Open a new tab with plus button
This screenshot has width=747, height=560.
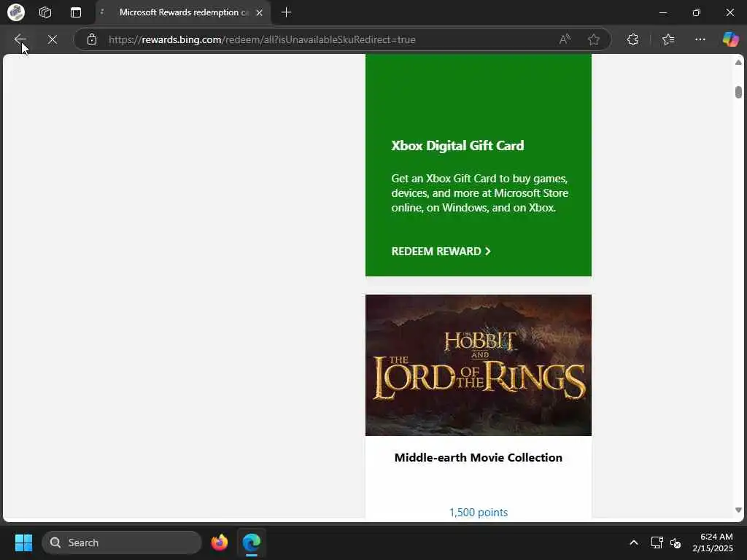(x=286, y=12)
